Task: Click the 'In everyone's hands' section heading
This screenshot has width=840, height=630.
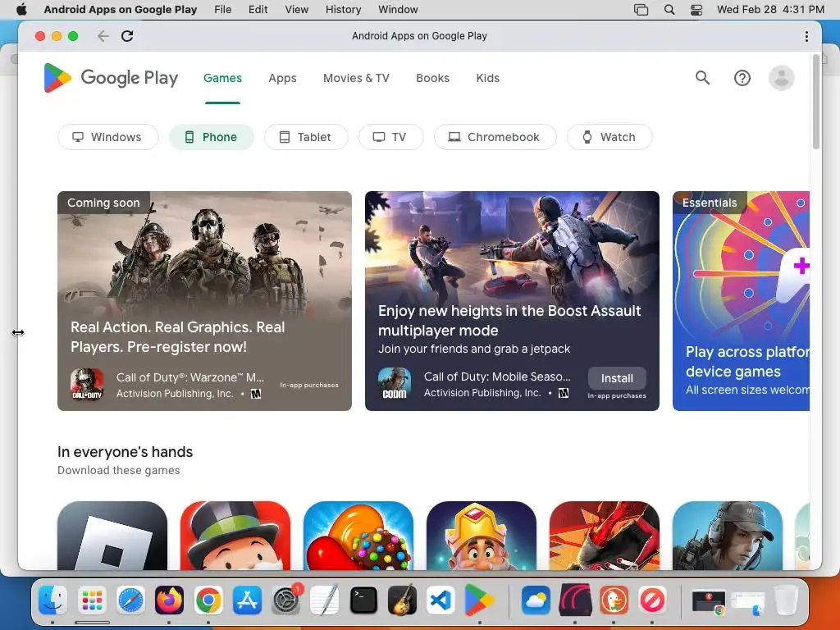Action: pos(125,452)
